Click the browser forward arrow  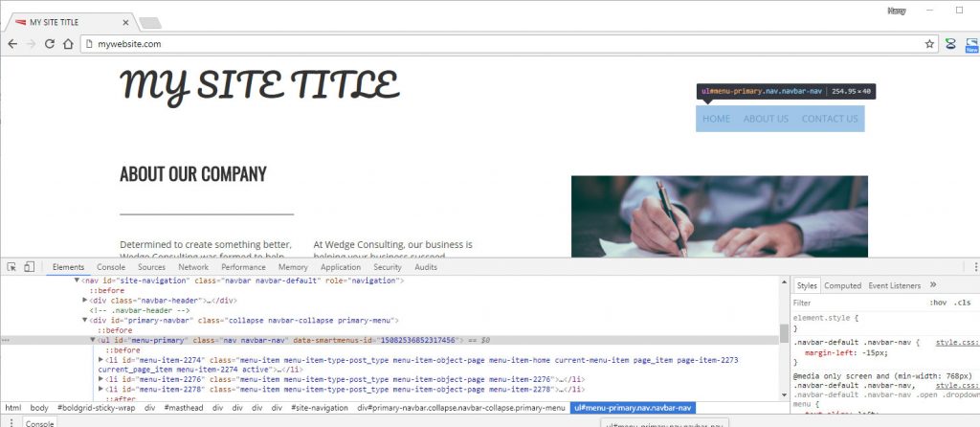(x=31, y=44)
